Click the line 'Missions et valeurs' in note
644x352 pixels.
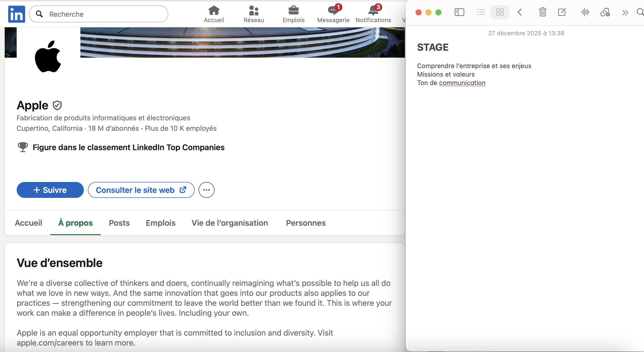[446, 74]
